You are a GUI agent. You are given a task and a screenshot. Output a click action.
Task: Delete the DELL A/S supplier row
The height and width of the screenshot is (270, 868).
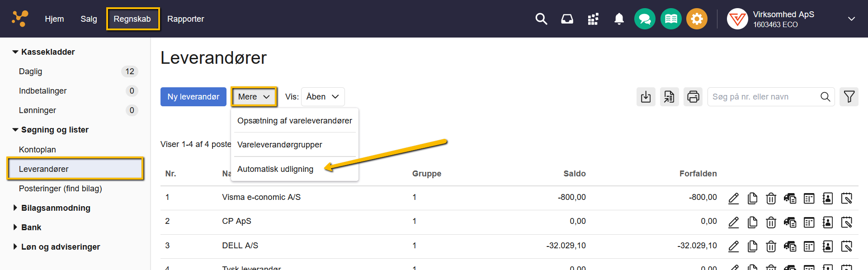click(771, 246)
